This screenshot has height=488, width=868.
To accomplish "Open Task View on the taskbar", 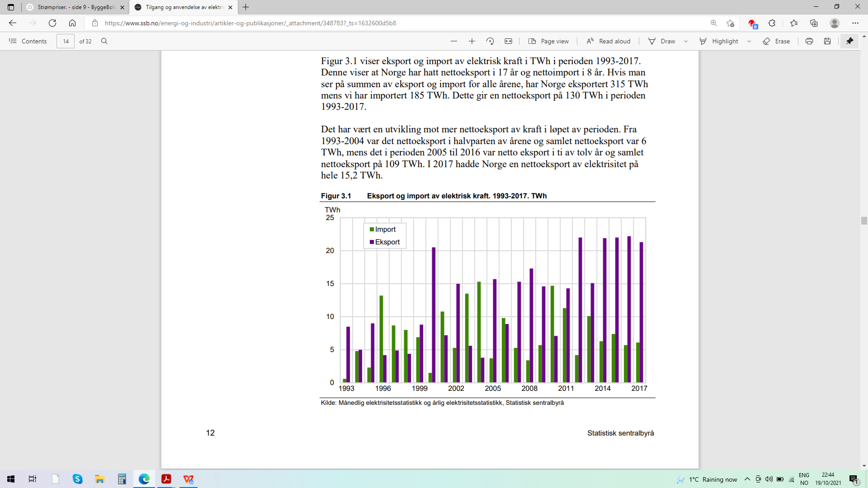I will [x=33, y=479].
